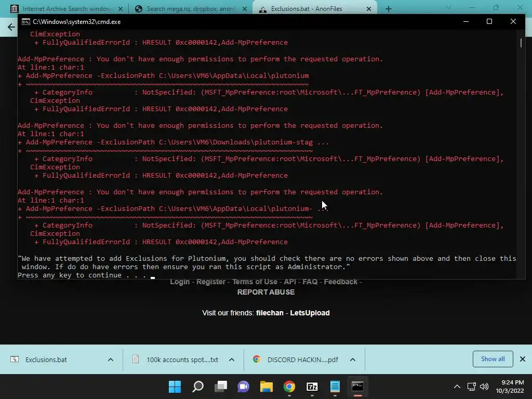532x399 pixels.
Task: Switch to the Internet Archive Search tab
Action: (66, 9)
